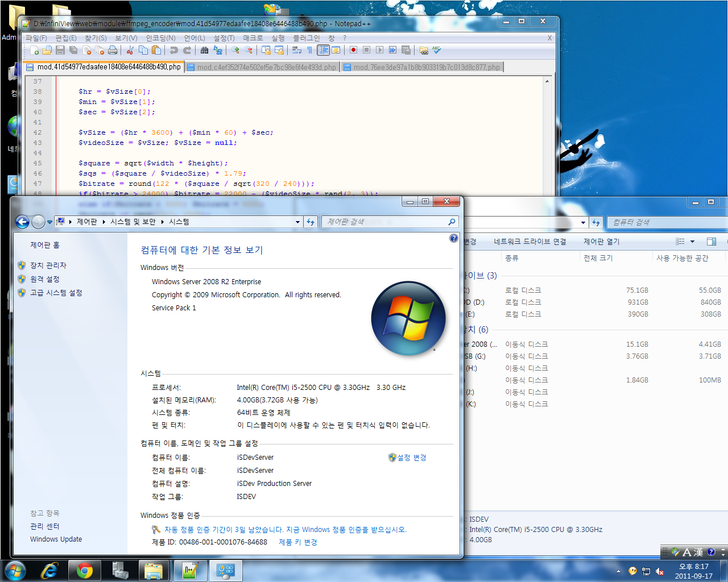Open the view options dropdown in Explorer
This screenshot has height=582, width=728.
[692, 242]
